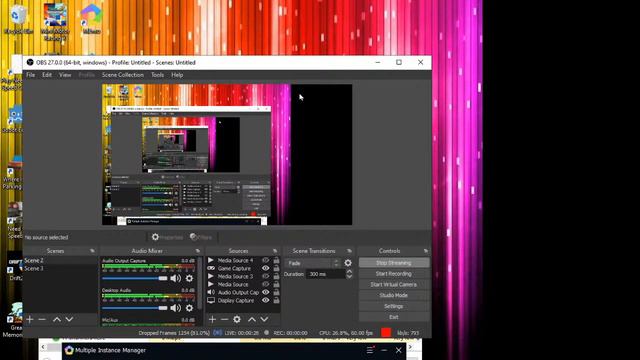The height and width of the screenshot is (360, 640).
Task: Open OBS Settings from Controls
Action: (x=394, y=306)
